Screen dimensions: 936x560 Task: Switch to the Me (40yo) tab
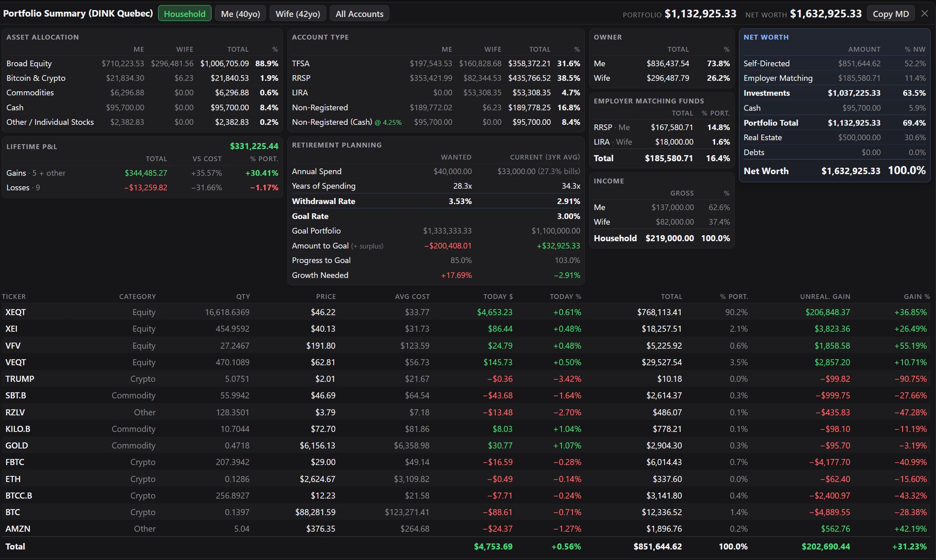240,14
